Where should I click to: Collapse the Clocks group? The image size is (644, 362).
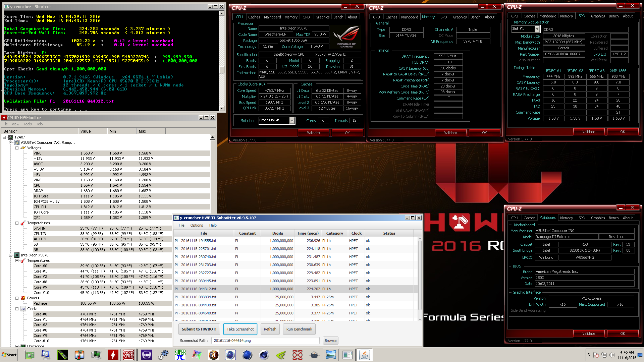[x=17, y=309]
